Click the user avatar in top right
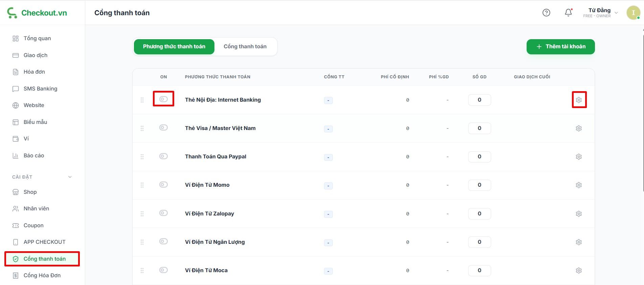This screenshot has height=285, width=644. click(x=633, y=13)
